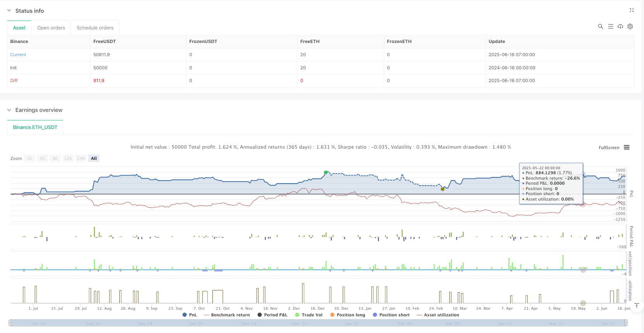The image size is (644, 333).
Task: Open table settings gear icon
Action: (630, 26)
